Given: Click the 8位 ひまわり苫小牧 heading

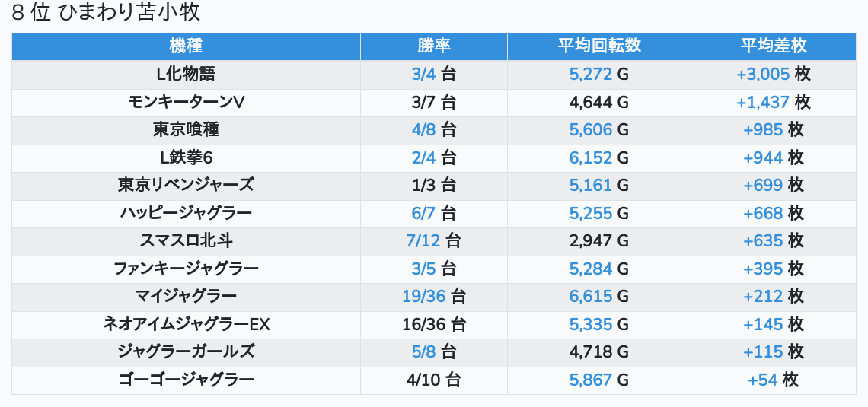Looking at the screenshot, I should pos(107,13).
